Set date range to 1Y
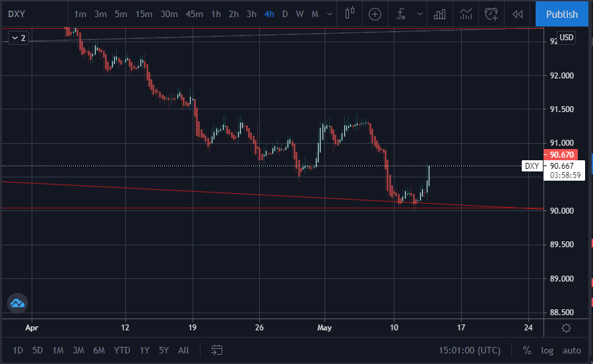 (x=144, y=350)
